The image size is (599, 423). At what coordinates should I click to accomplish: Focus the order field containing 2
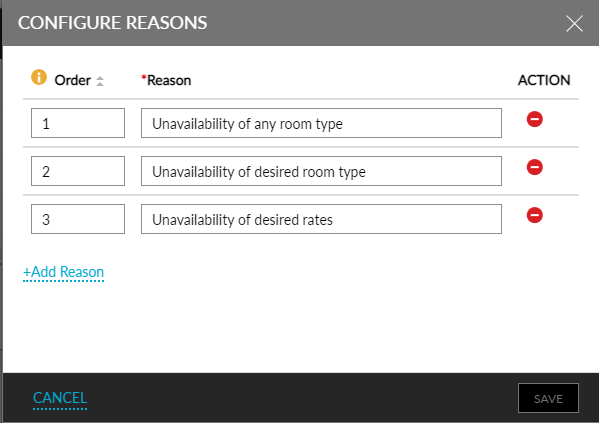point(78,171)
